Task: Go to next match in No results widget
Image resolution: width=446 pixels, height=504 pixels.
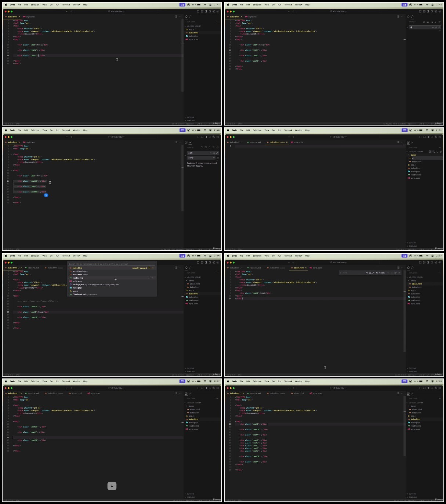Action: pos(392,273)
